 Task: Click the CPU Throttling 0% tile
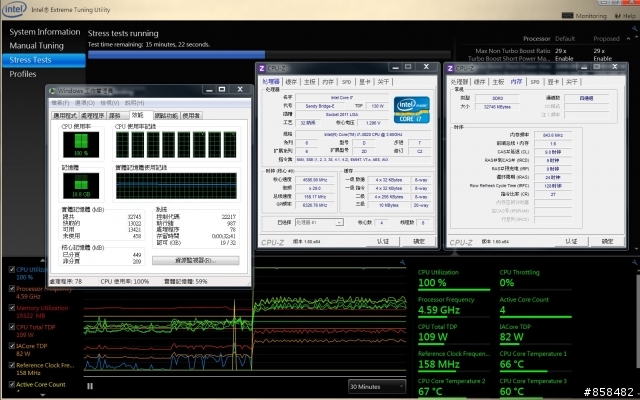tap(536, 280)
